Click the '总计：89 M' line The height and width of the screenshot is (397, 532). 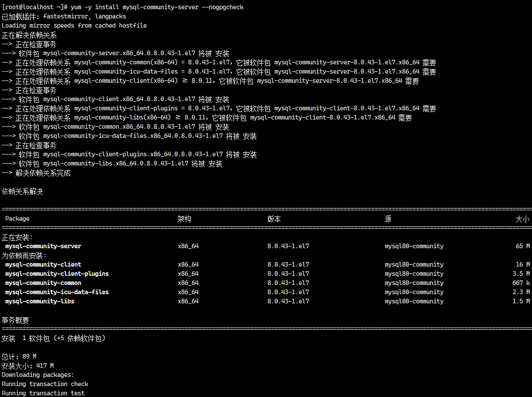click(x=19, y=356)
